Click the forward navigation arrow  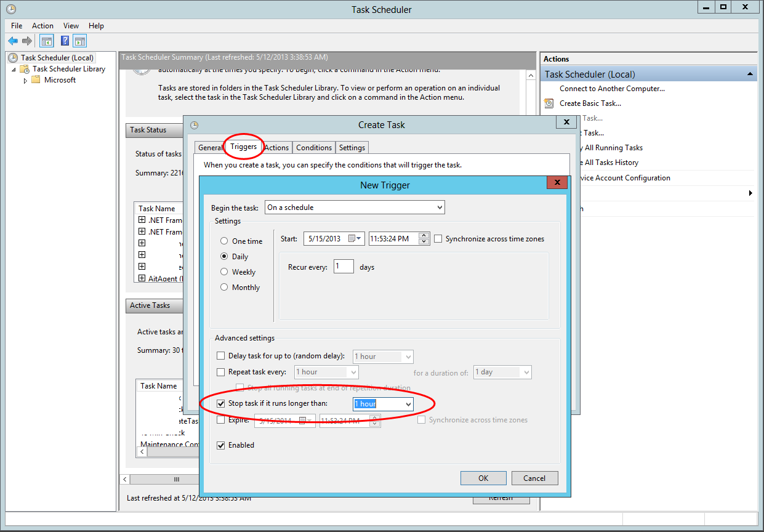26,41
